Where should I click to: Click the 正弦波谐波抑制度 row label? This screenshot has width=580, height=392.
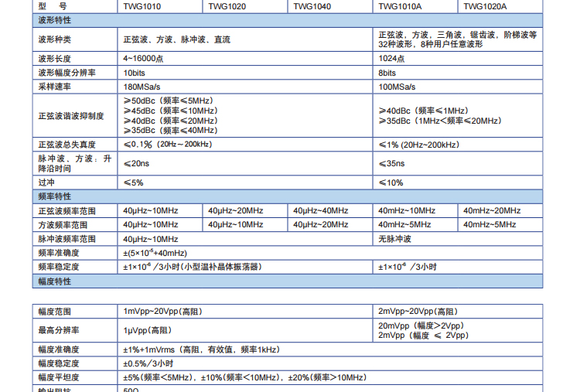(71, 116)
